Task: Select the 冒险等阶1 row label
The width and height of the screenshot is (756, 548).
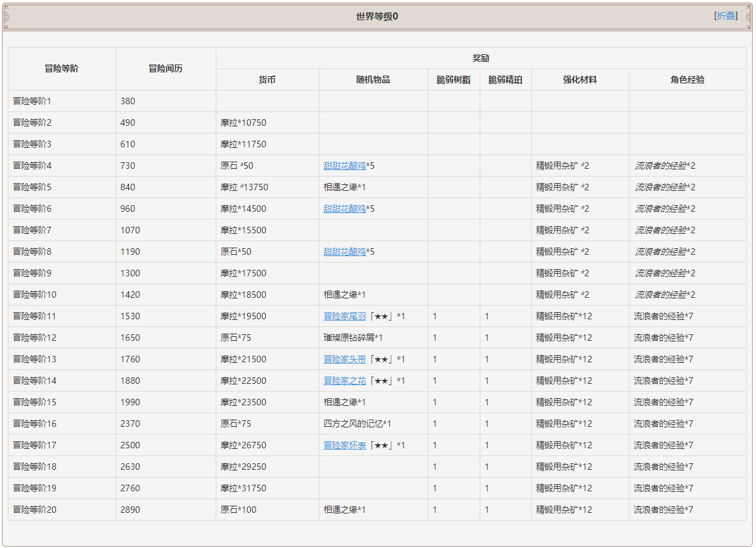Action: point(32,101)
